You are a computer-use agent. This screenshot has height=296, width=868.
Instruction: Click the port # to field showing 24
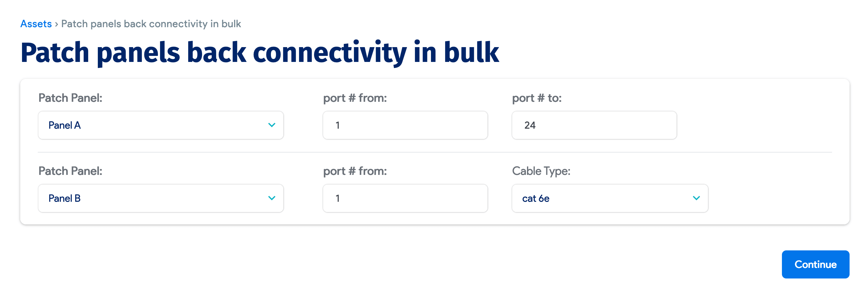pyautogui.click(x=594, y=125)
